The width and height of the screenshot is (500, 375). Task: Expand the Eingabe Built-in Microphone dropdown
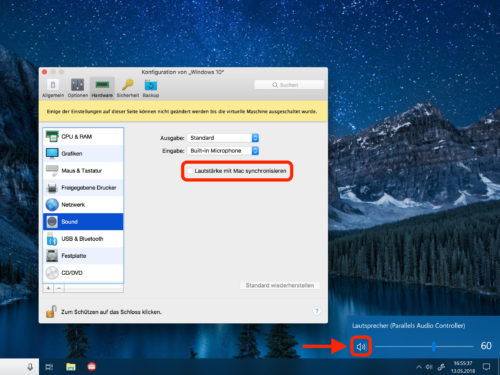(223, 151)
